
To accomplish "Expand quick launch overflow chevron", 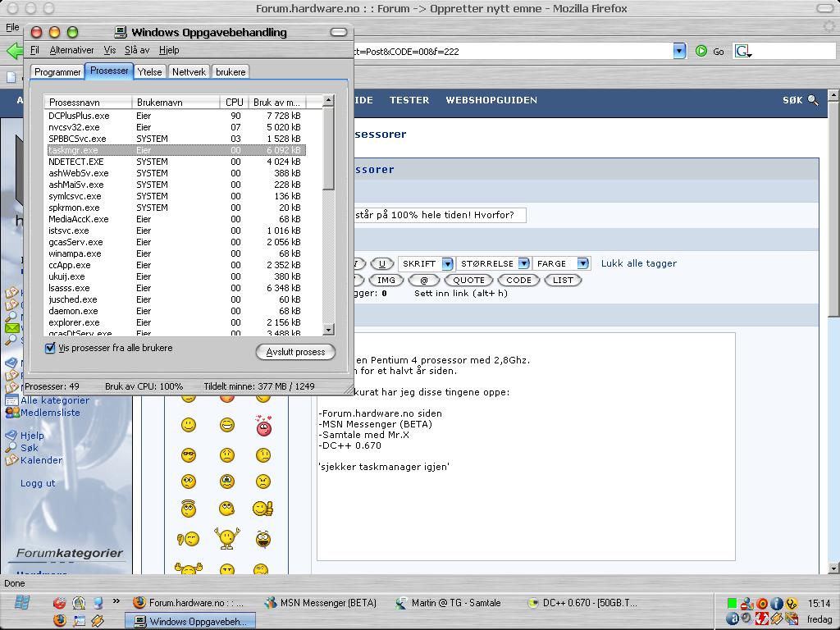I will 116,601.
